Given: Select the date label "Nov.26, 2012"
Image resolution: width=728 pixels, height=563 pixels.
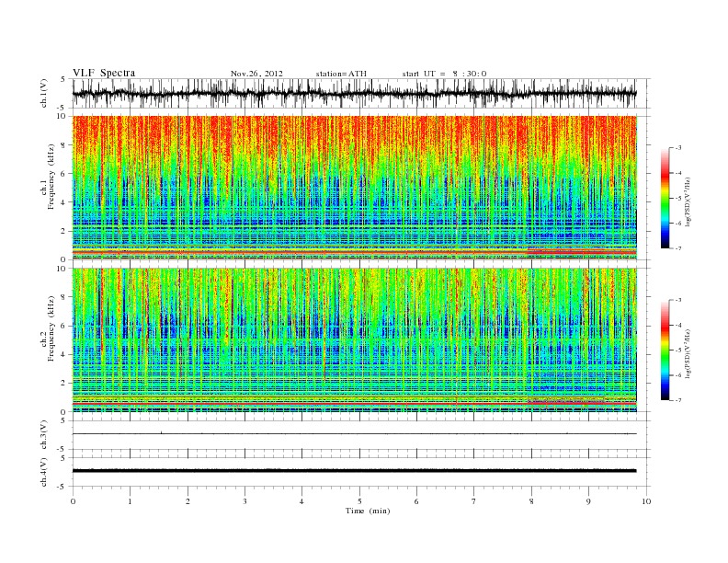Looking at the screenshot, I should pyautogui.click(x=256, y=74).
